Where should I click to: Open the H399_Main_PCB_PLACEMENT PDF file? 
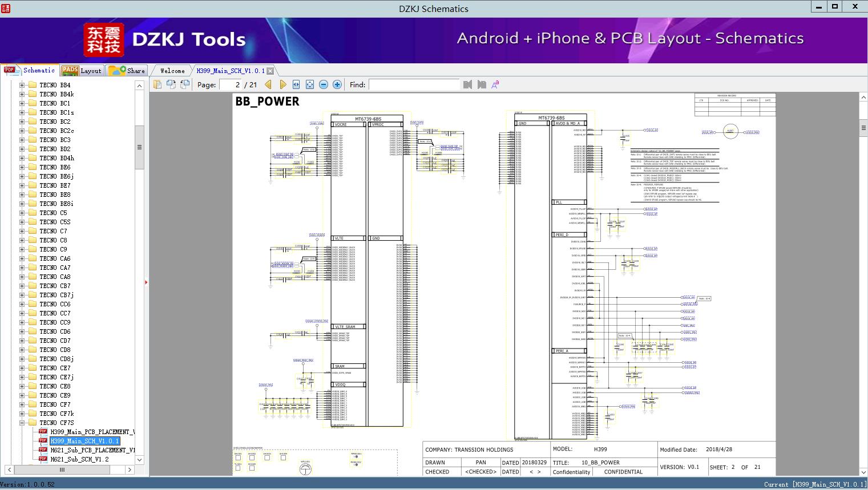click(92, 432)
